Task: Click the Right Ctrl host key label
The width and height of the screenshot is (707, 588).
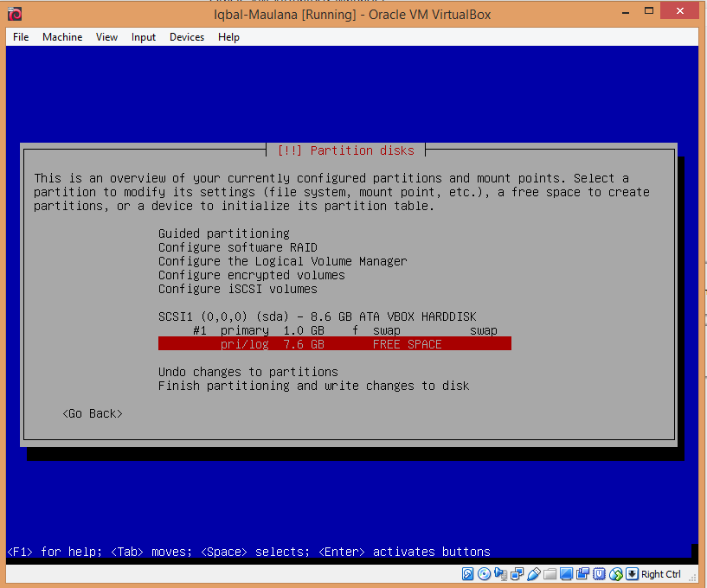Action: pos(661,574)
